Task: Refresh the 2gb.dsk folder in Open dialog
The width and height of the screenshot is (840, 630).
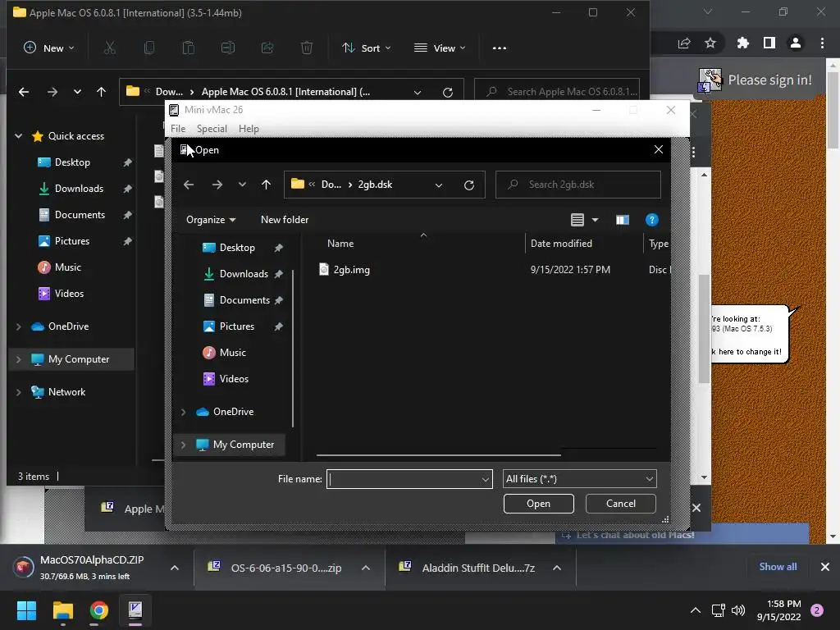Action: (468, 185)
